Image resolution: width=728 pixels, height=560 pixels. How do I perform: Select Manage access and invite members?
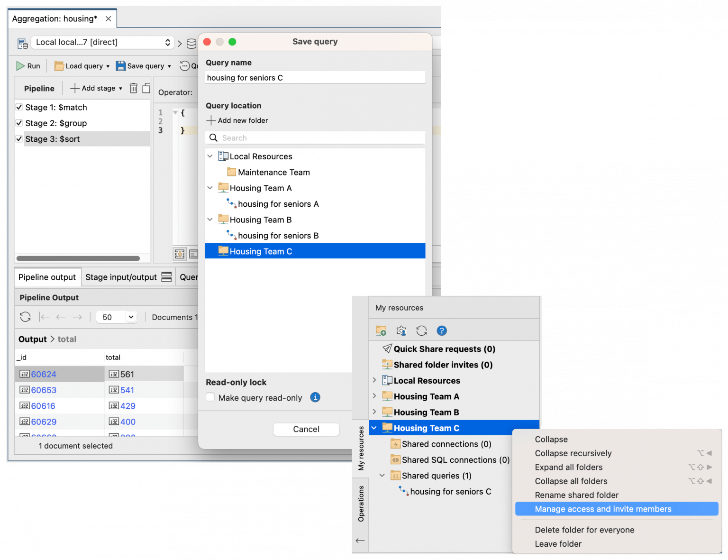(x=603, y=509)
